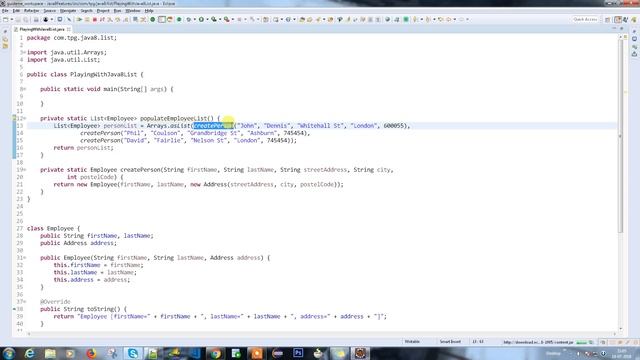The image size is (640, 360).
Task: Click the Save toolbar icon
Action: pos(18,20)
